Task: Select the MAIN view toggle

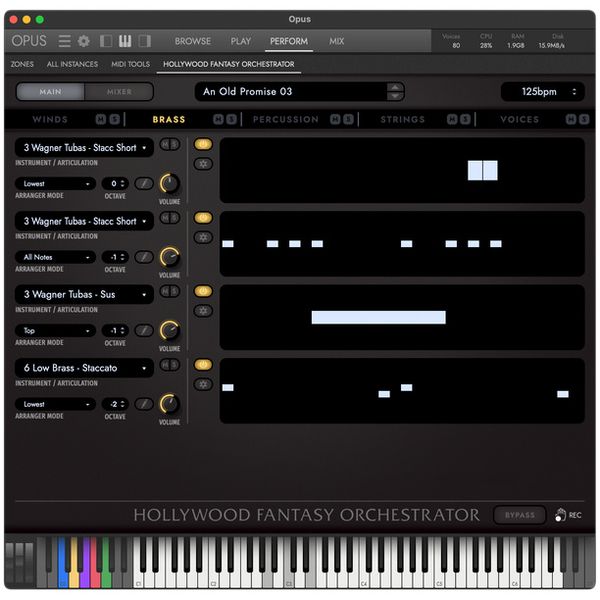Action: [x=50, y=92]
